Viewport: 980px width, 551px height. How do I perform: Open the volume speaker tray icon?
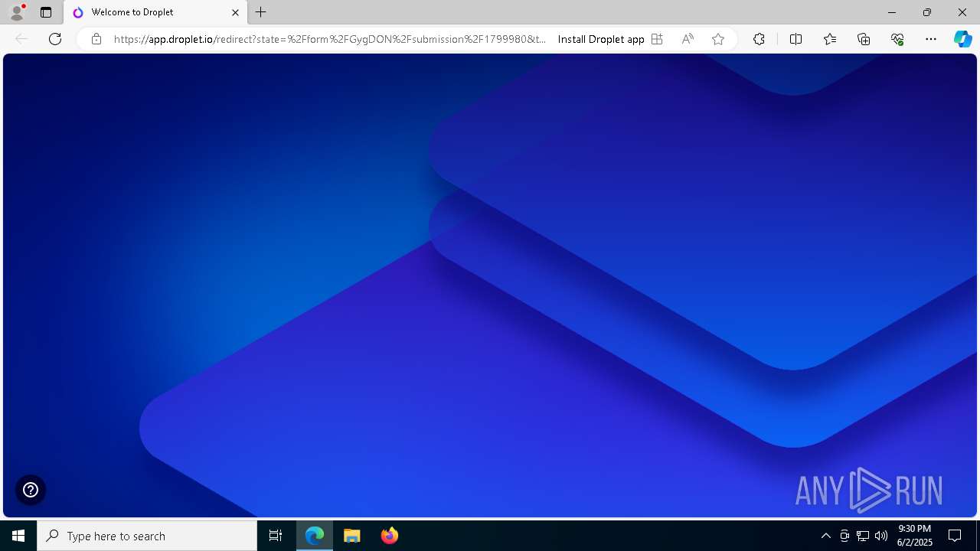[881, 536]
